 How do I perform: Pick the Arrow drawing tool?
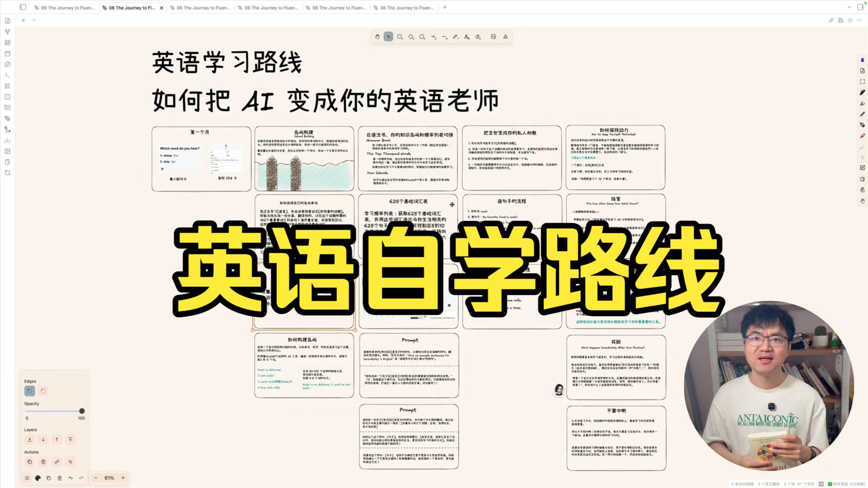tap(433, 37)
